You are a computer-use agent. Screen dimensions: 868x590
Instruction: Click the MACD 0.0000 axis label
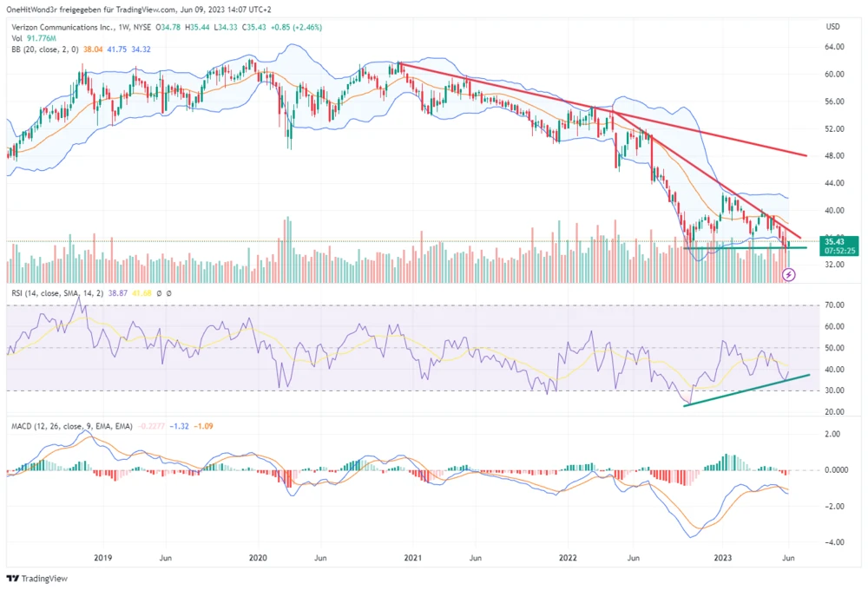834,470
